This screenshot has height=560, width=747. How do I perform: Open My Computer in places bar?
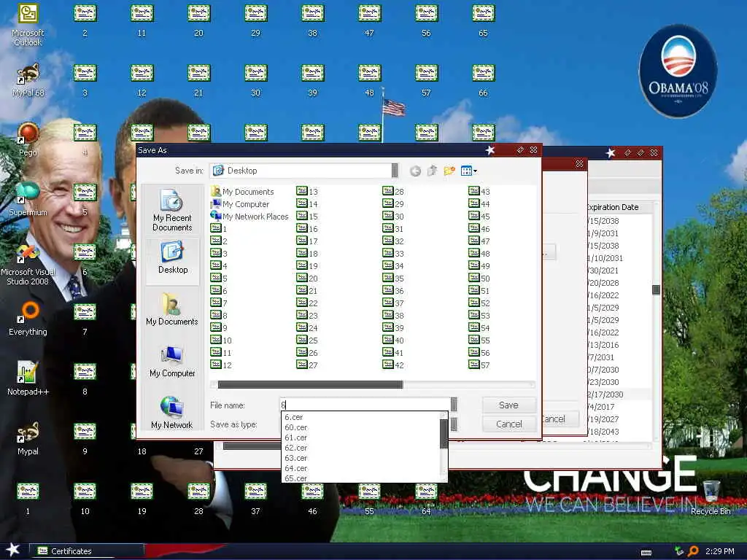tap(172, 362)
